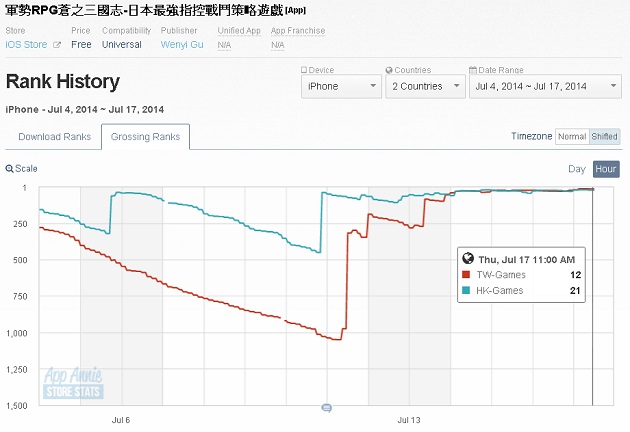The width and height of the screenshot is (630, 432).
Task: Toggle chart granularity to Day
Action: click(577, 169)
